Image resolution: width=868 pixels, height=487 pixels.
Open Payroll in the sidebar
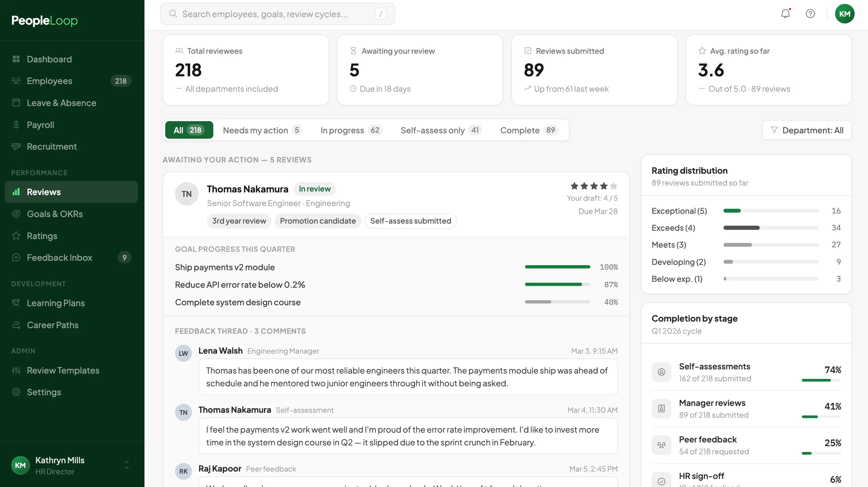coord(71,125)
